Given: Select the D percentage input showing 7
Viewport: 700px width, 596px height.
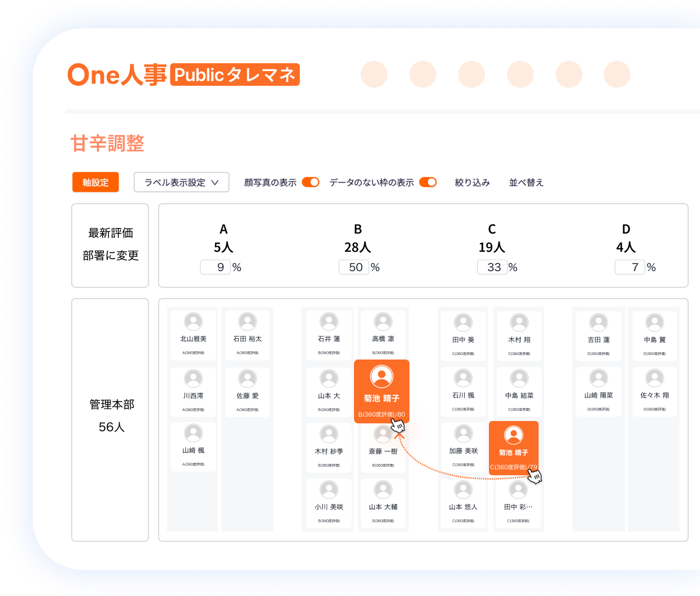Looking at the screenshot, I should [630, 267].
